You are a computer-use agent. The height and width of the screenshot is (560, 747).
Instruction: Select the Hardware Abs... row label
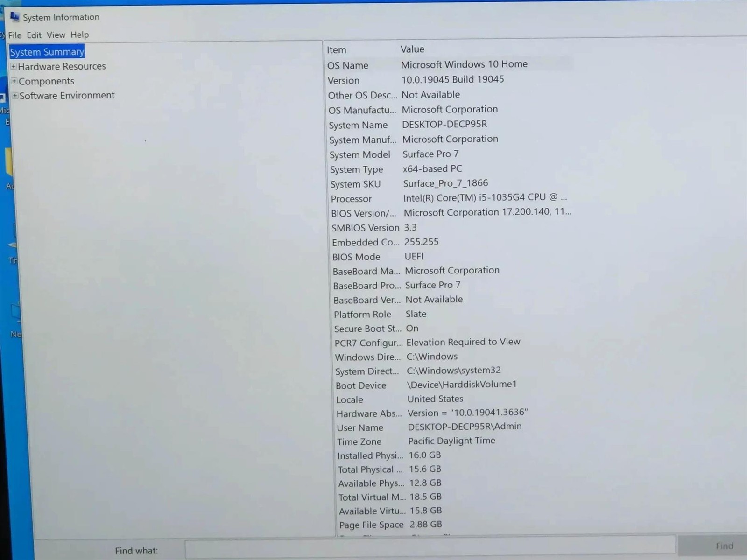[x=369, y=414]
